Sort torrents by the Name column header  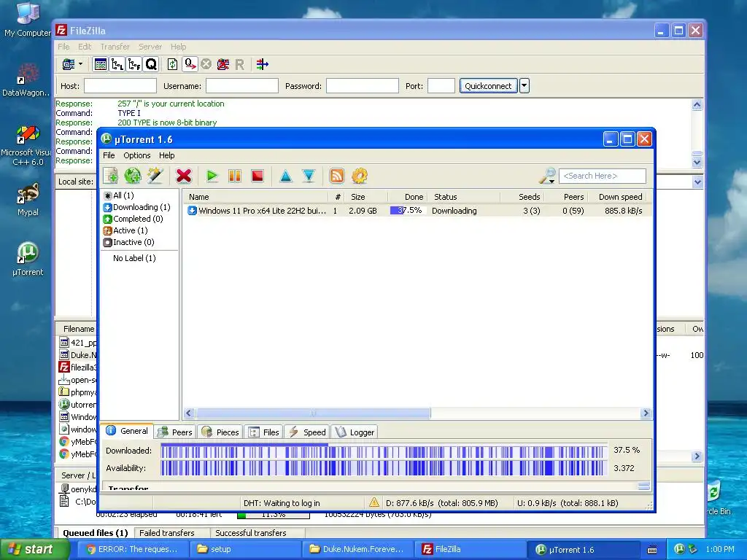(x=256, y=197)
